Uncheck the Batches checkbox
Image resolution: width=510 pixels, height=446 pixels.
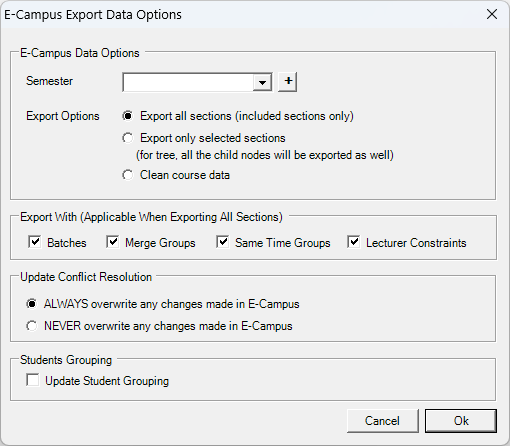[35, 242]
